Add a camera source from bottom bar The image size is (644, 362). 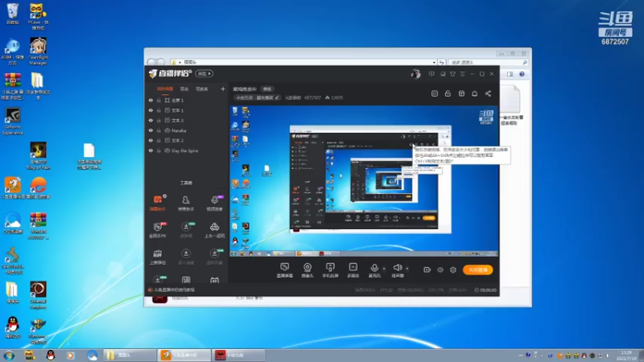coord(308,270)
